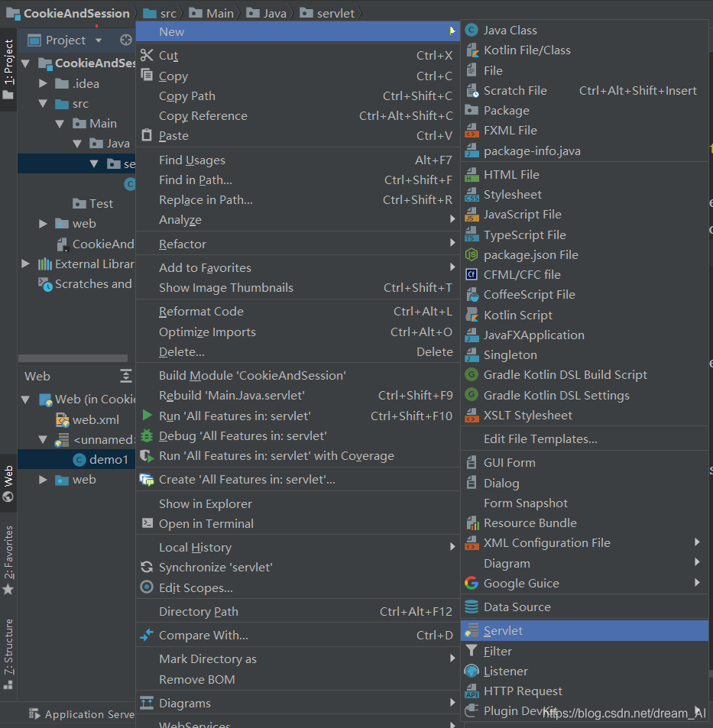
Task: Click the XSLT Stylesheet icon
Action: click(x=472, y=415)
